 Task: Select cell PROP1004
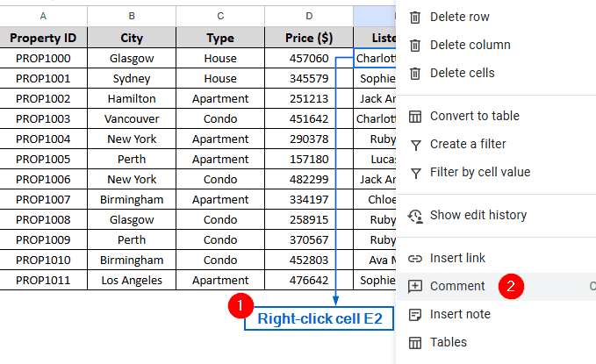tap(43, 139)
